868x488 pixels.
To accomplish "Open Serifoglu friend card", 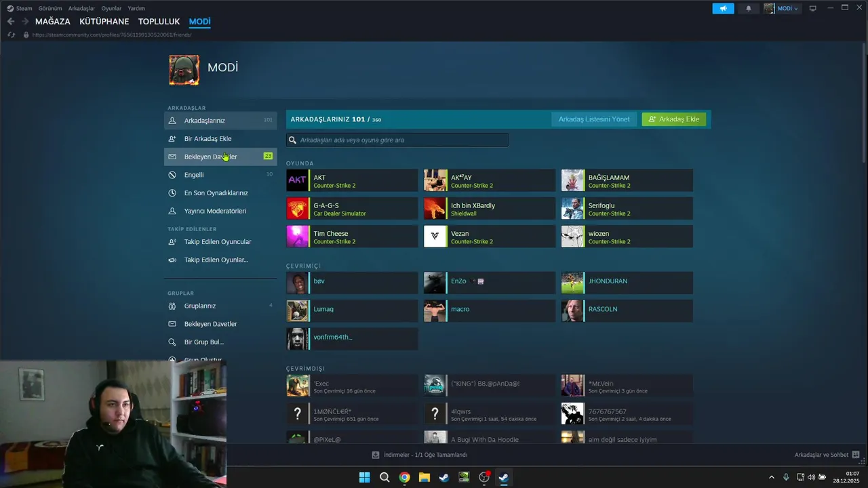I will (627, 209).
